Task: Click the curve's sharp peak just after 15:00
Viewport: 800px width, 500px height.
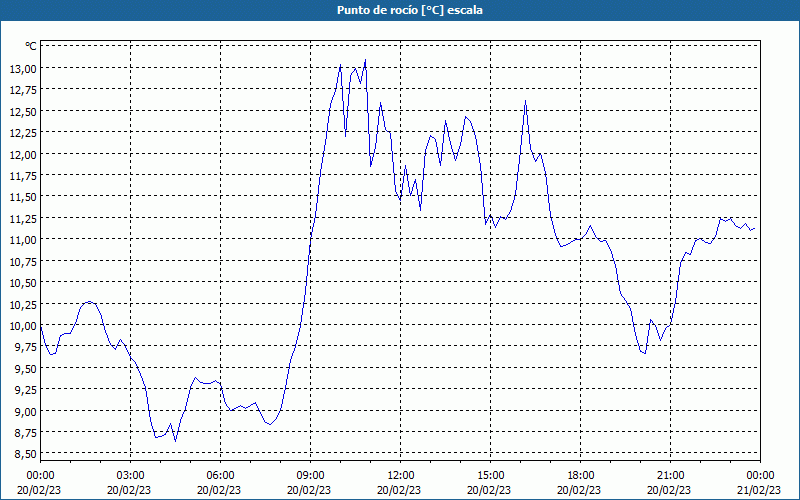Action: point(525,101)
